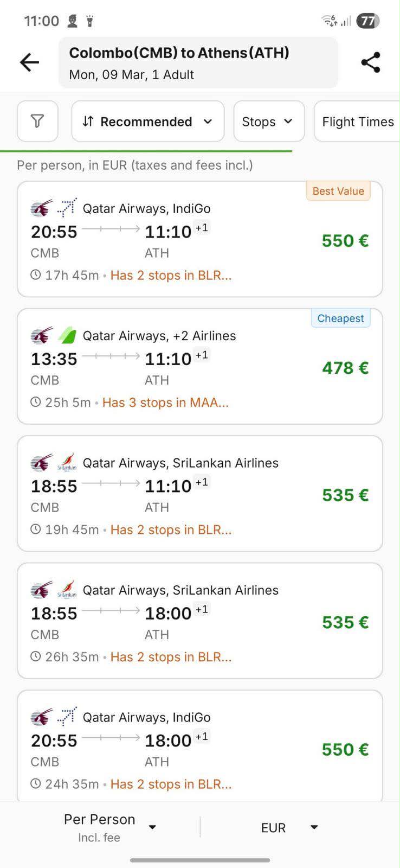The height and width of the screenshot is (868, 400).
Task: Tap the clock icon beside 25h 5m
Action: click(36, 402)
